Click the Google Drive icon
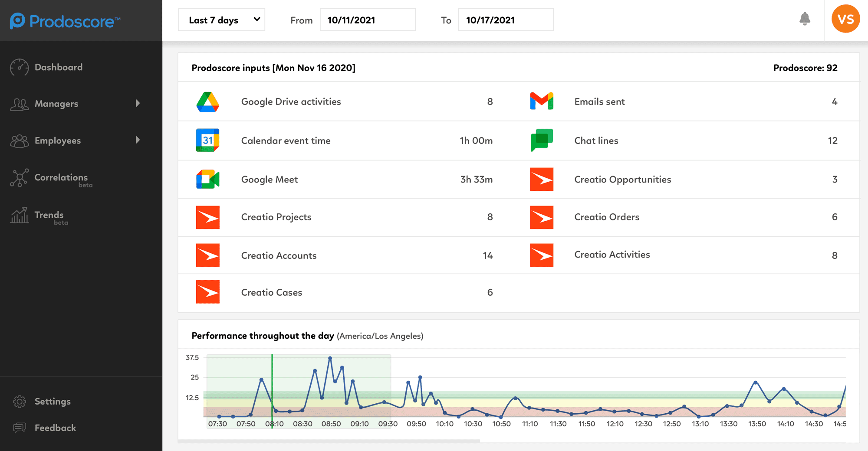 (207, 102)
